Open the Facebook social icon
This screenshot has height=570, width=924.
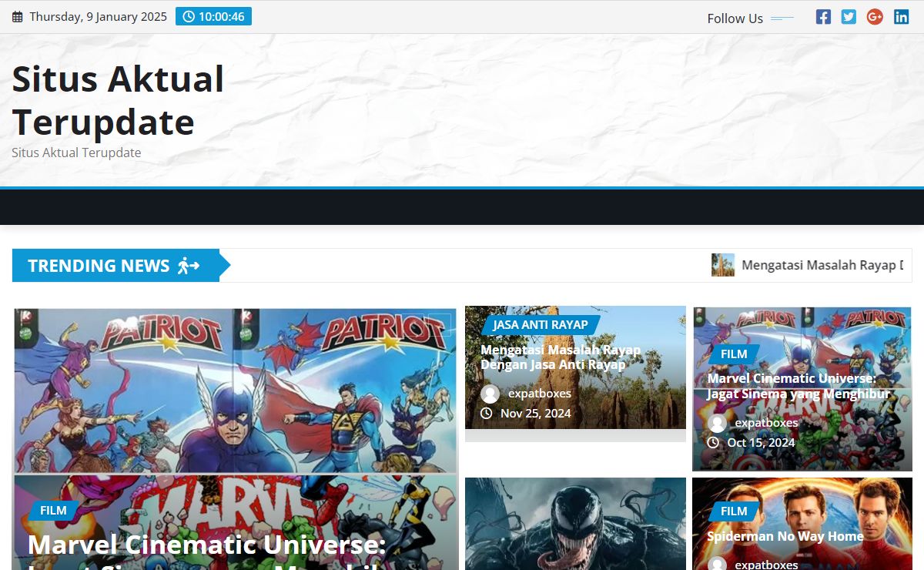823,17
